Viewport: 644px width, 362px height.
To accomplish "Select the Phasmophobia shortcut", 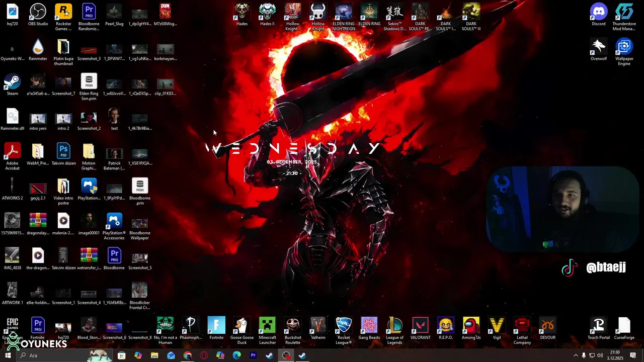I will [191, 328].
